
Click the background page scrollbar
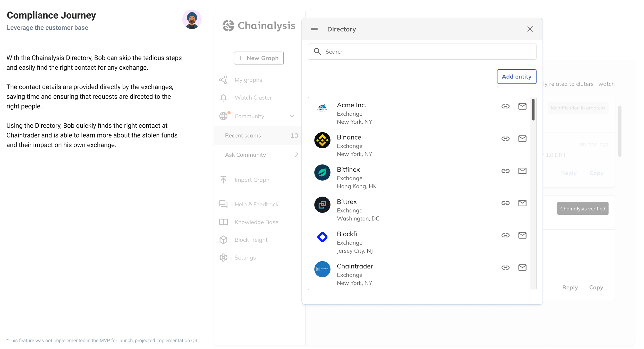pos(620,131)
